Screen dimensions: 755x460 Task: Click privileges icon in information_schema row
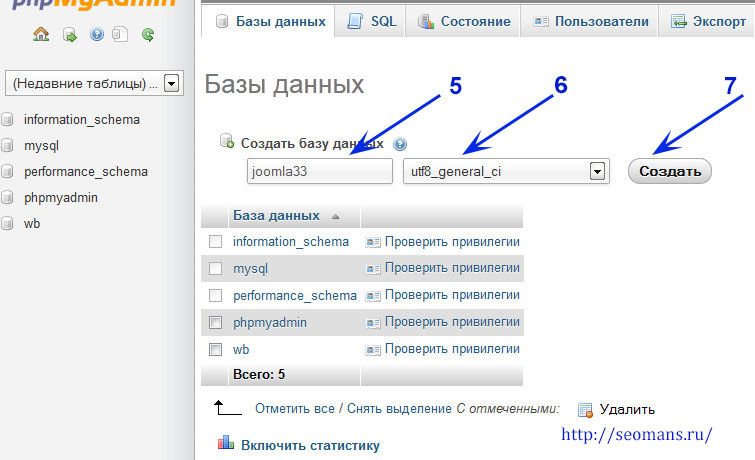[x=373, y=242]
